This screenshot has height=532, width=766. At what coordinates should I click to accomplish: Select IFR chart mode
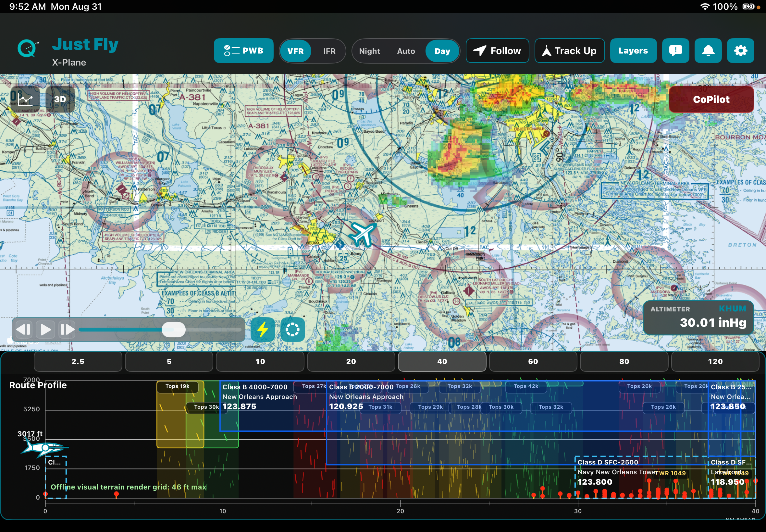click(329, 51)
